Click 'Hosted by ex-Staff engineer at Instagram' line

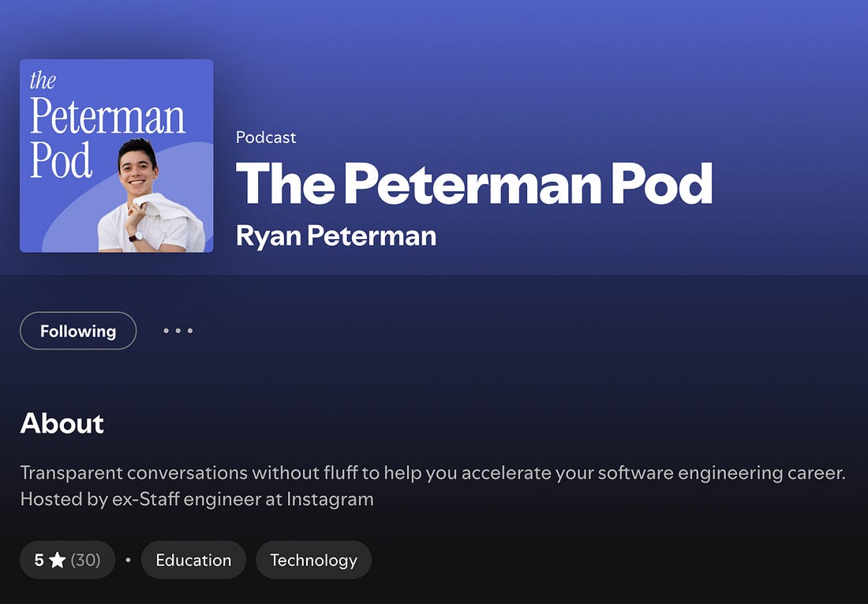(197, 499)
